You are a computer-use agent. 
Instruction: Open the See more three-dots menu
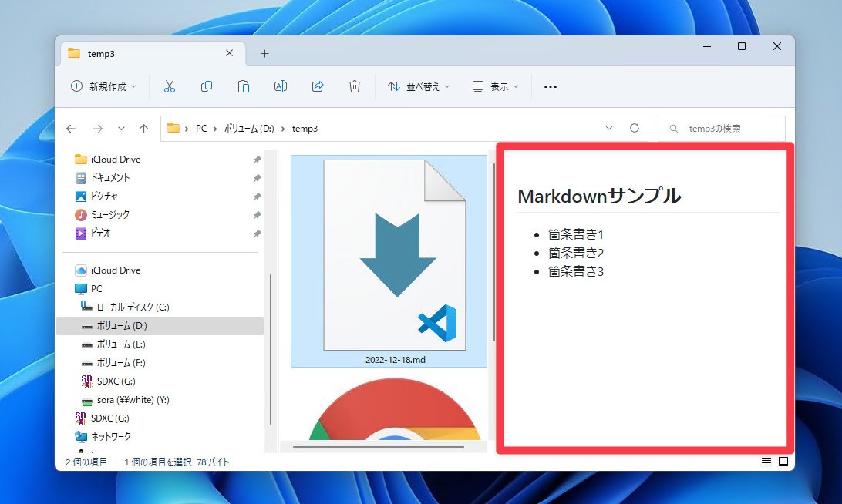click(551, 86)
